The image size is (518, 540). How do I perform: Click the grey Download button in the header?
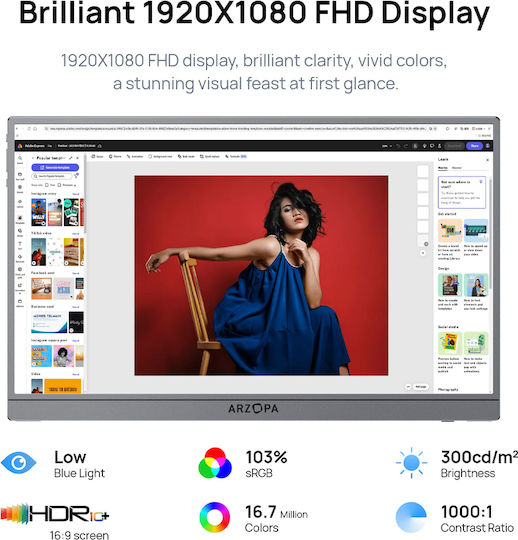point(454,146)
